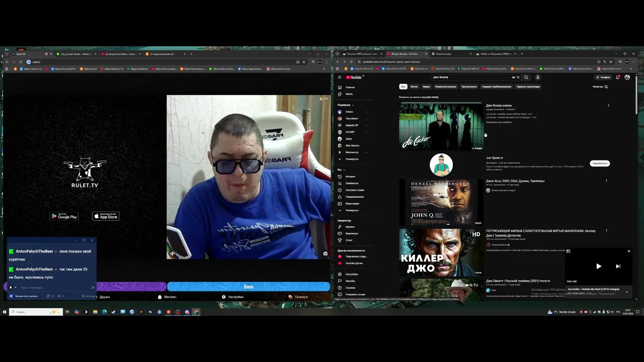Viewport: 644px width, 362px height.
Task: Expand the Подписки section header
Action: pos(345,105)
